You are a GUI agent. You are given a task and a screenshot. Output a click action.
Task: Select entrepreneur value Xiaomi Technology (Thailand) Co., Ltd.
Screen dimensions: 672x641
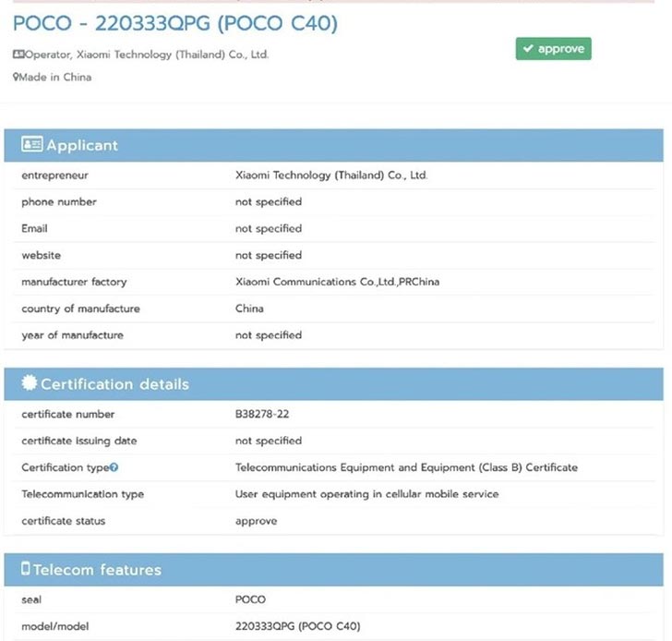click(331, 175)
